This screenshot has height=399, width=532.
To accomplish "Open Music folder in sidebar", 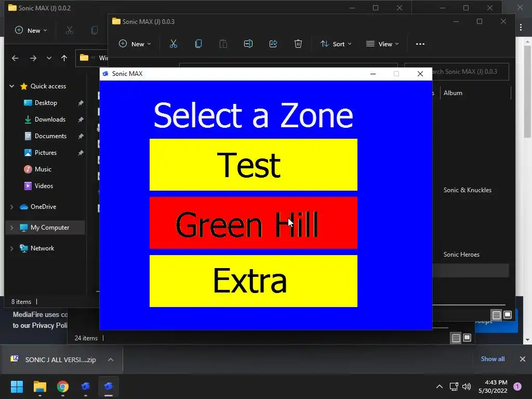I will click(x=43, y=169).
